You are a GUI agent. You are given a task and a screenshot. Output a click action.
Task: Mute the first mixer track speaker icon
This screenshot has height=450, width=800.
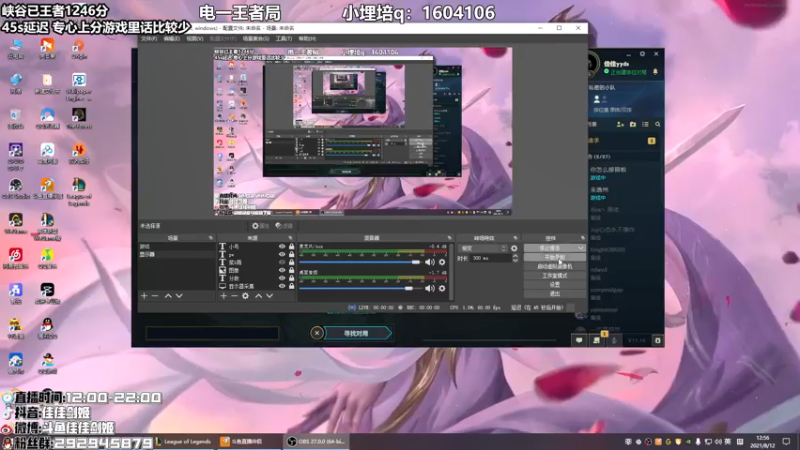click(430, 262)
